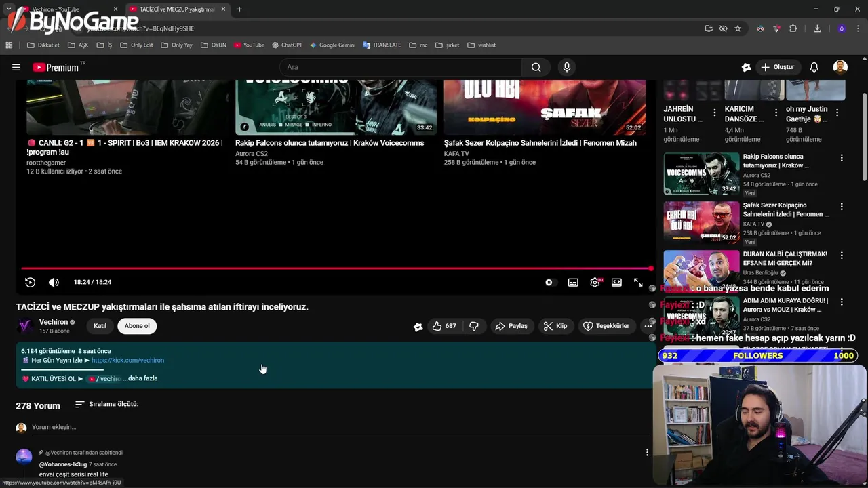
Task: Open the kick.com/vechiron link
Action: coord(127,360)
